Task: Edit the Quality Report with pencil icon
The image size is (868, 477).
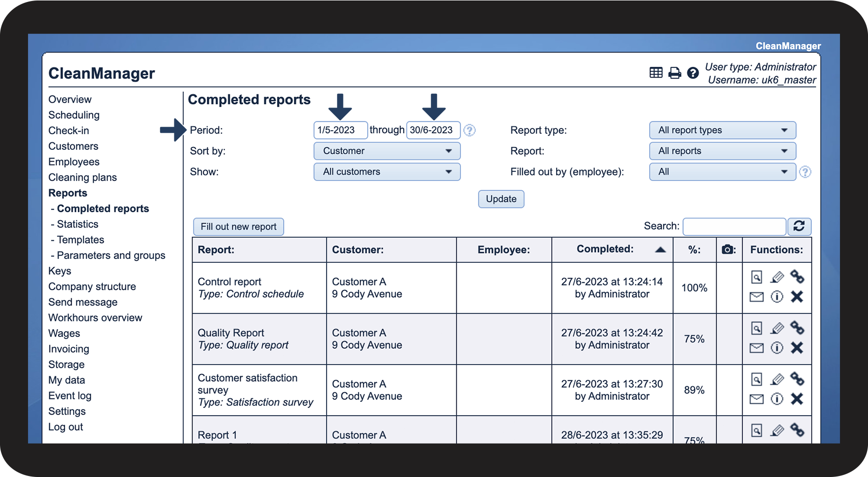Action: pos(777,328)
